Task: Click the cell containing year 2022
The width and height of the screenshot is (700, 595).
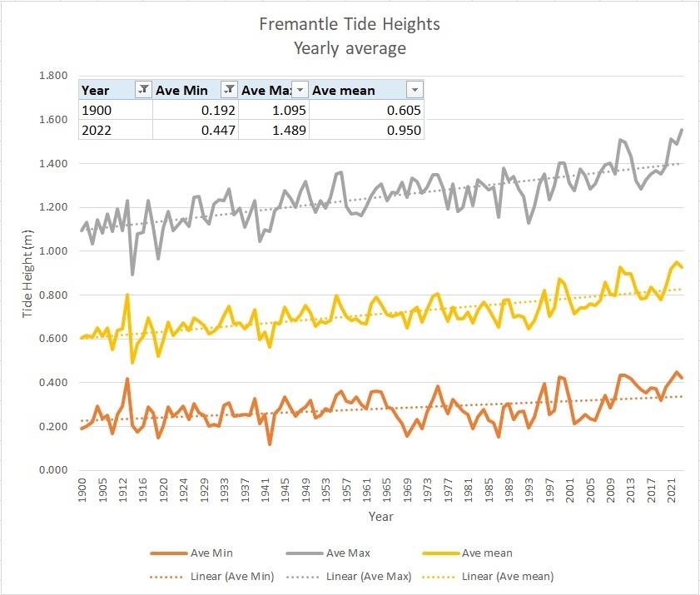Action: (116, 130)
